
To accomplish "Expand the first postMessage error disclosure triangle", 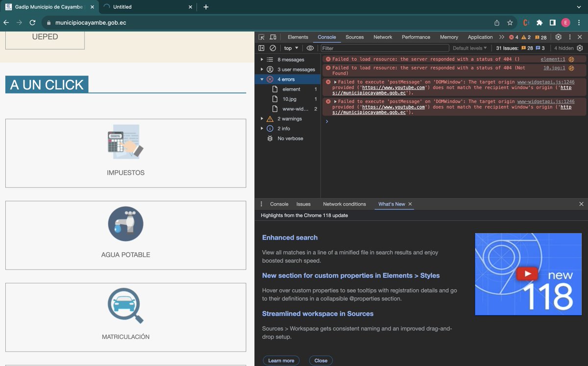I will pyautogui.click(x=335, y=82).
